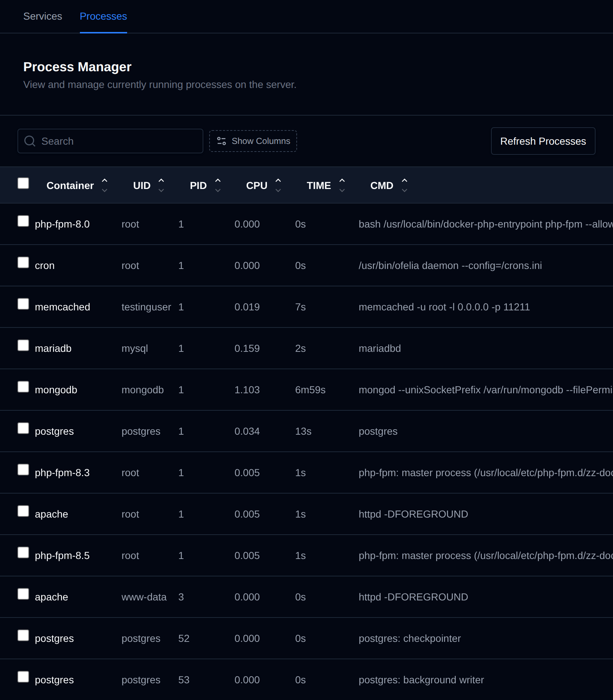
Task: Select the php-fpm-8.5 row checkbox
Action: (23, 552)
